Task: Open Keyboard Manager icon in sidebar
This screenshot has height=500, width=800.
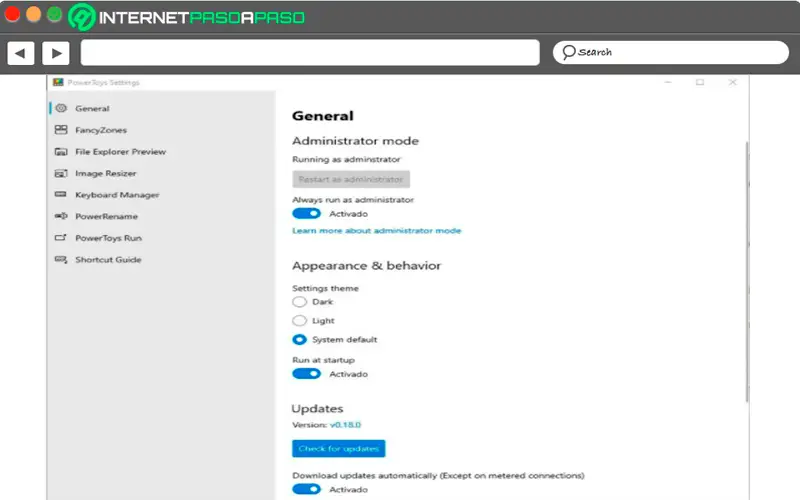Action: point(61,195)
